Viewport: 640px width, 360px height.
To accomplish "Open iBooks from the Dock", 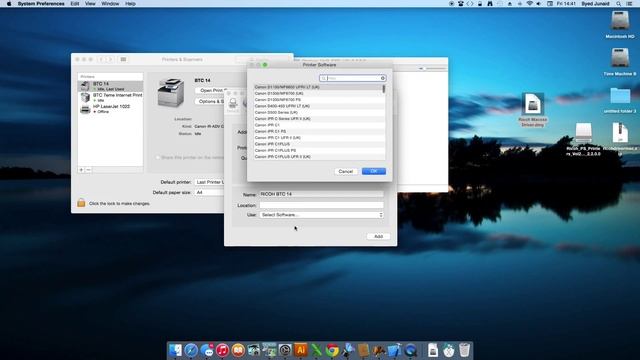I will (x=238, y=350).
